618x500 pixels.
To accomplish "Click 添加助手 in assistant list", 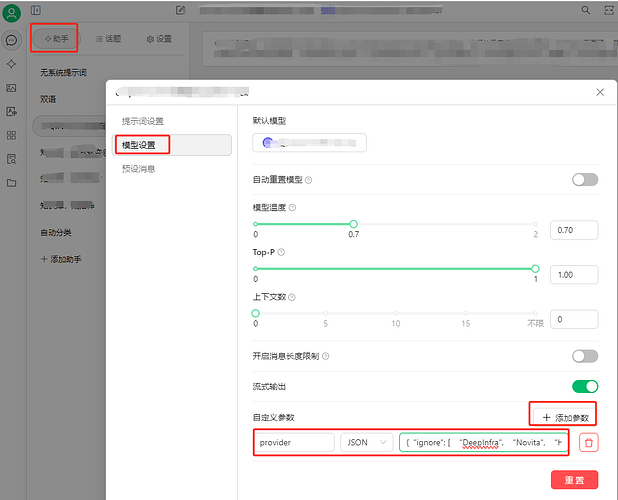I will (x=61, y=259).
